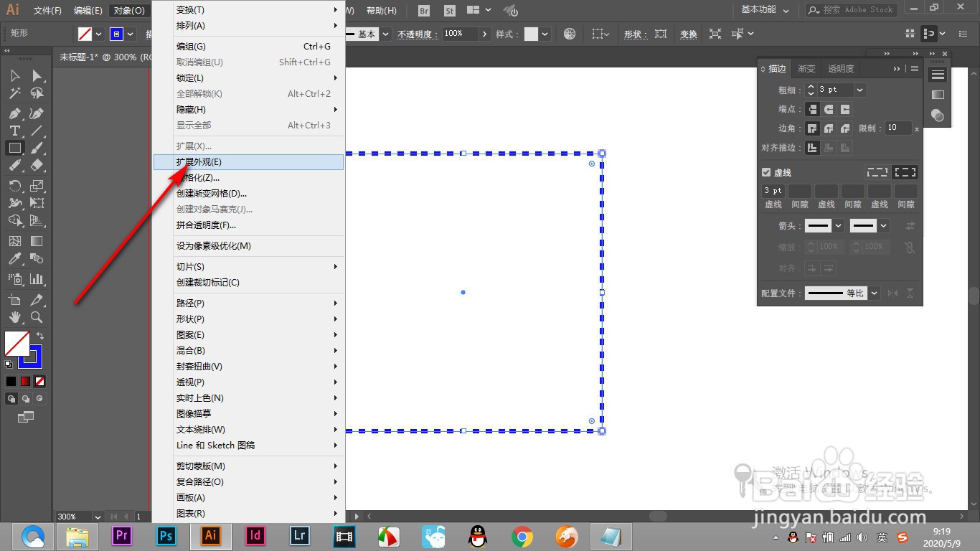Select the Line Segment tool
Screen dimensions: 980x551
[x=37, y=131]
